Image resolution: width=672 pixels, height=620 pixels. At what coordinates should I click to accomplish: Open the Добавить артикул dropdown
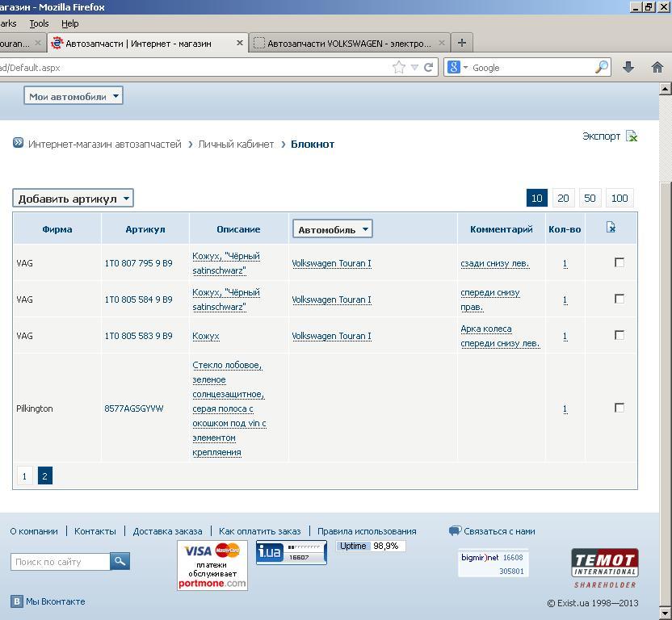click(x=73, y=199)
